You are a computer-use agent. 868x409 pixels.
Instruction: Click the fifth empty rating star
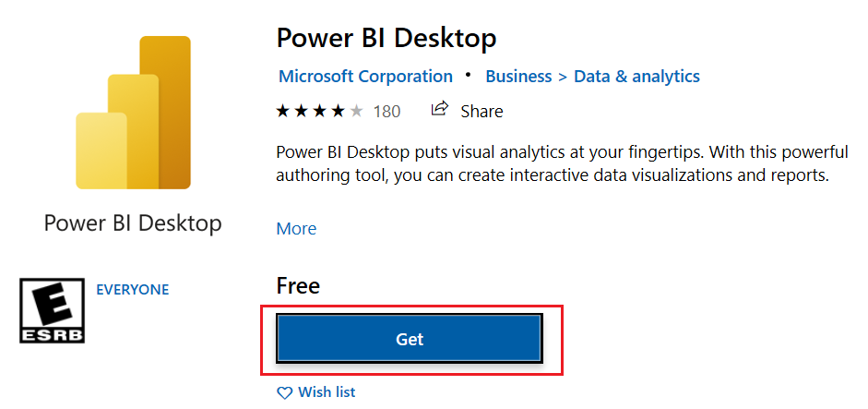(x=356, y=112)
